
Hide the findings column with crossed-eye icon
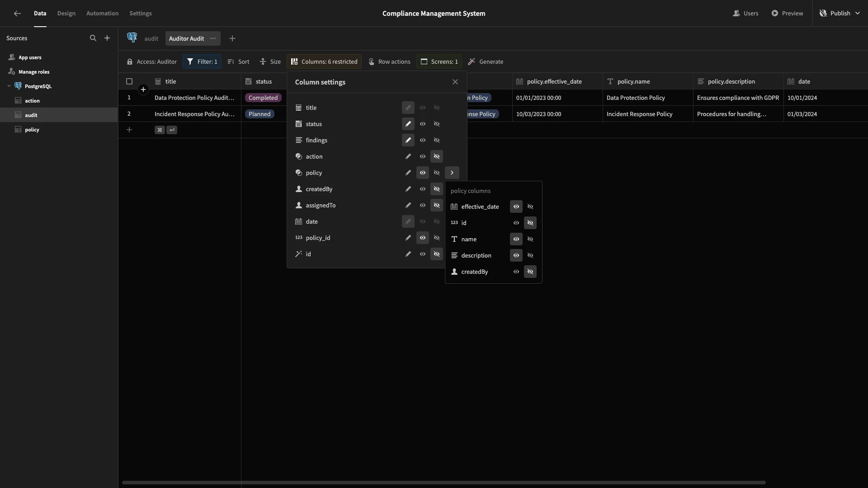pyautogui.click(x=437, y=140)
